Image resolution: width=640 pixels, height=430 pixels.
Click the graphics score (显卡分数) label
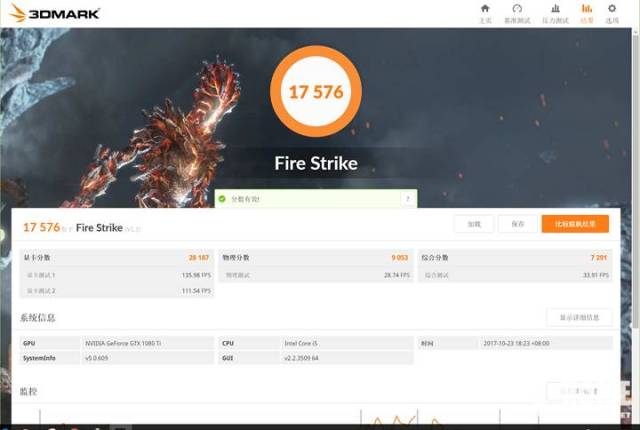pos(37,257)
